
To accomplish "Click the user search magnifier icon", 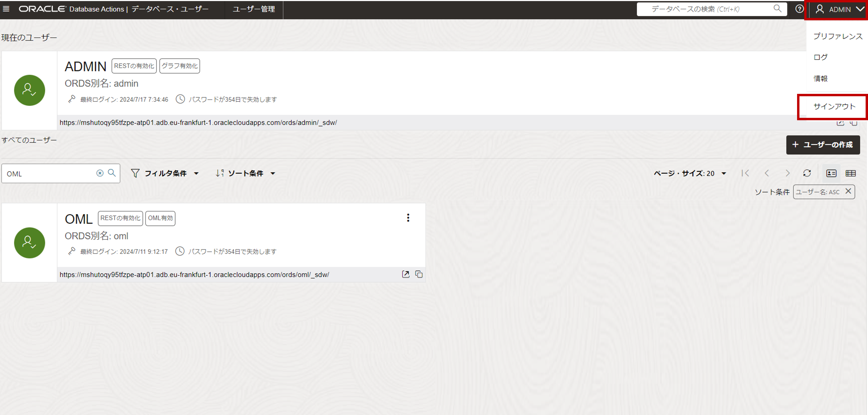I will pos(112,173).
